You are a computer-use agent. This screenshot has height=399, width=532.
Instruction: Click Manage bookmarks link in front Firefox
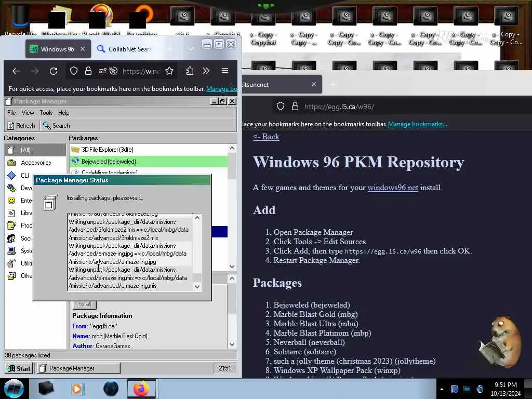pyautogui.click(x=221, y=89)
